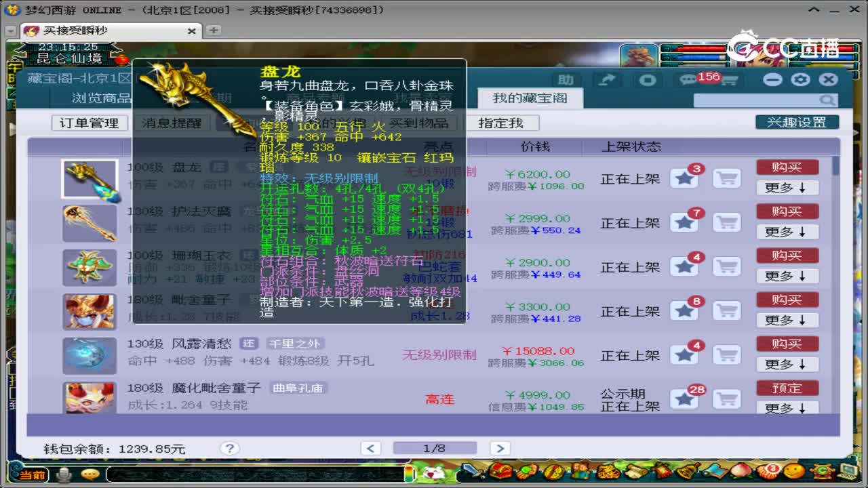Go to the previous page arrow
Viewport: 868px width, 488px height.
pos(371,448)
